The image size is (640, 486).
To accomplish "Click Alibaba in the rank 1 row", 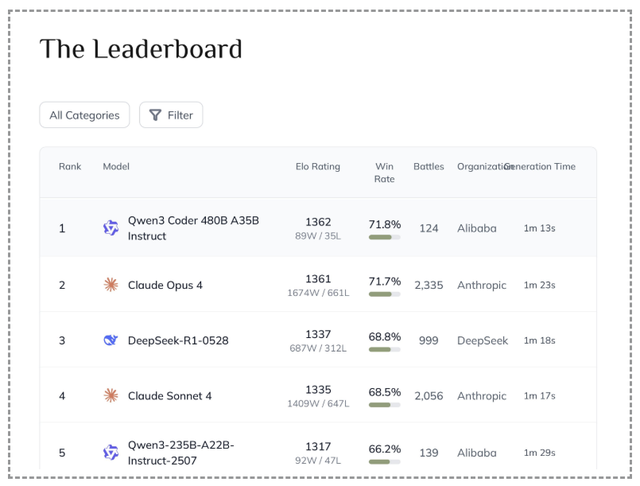I will 477,228.
